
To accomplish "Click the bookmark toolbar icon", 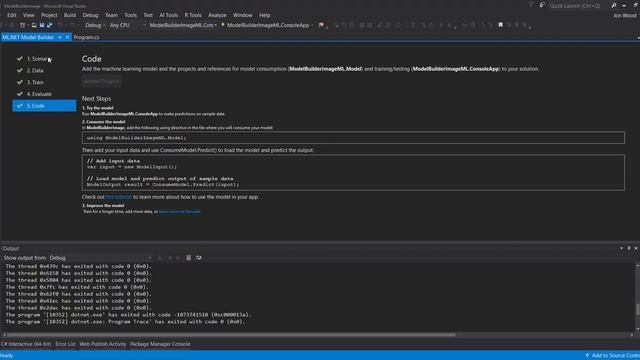I will [500, 25].
